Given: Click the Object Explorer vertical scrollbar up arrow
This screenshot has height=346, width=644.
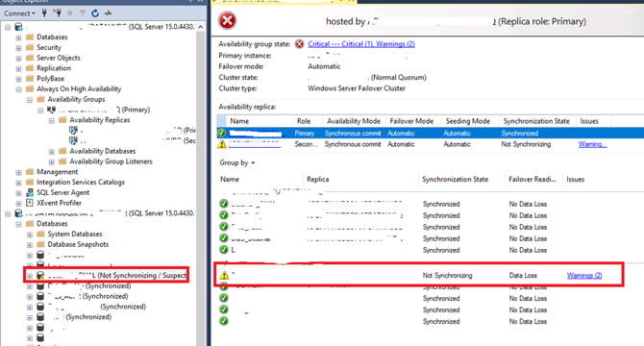Looking at the screenshot, I should pyautogui.click(x=201, y=27).
